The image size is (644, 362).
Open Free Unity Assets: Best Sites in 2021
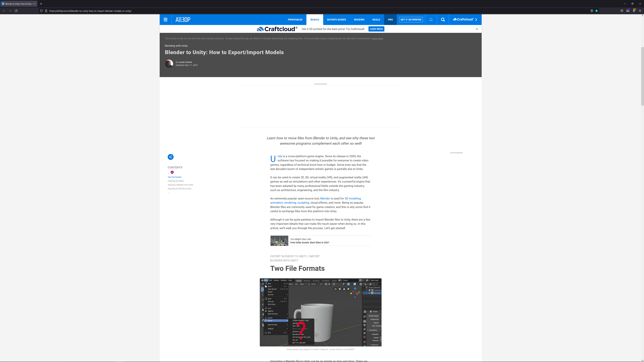pyautogui.click(x=310, y=243)
